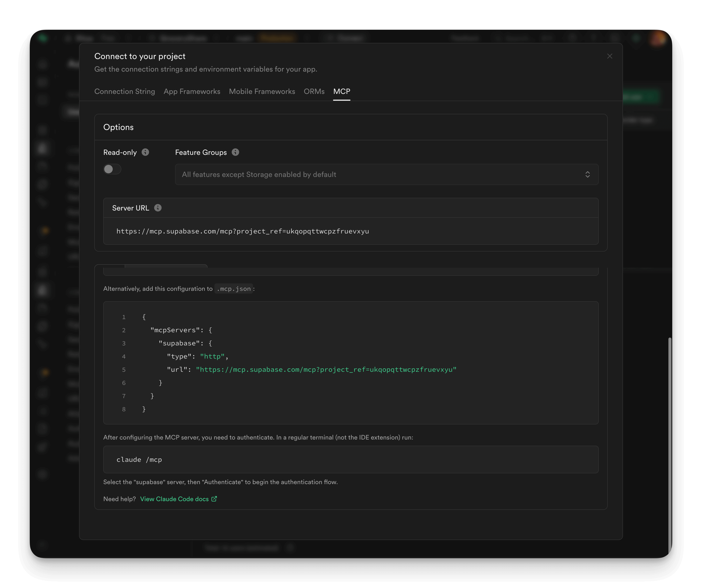Select the Mobile Frameworks tab
Viewport: 702px width, 588px height.
tap(262, 91)
